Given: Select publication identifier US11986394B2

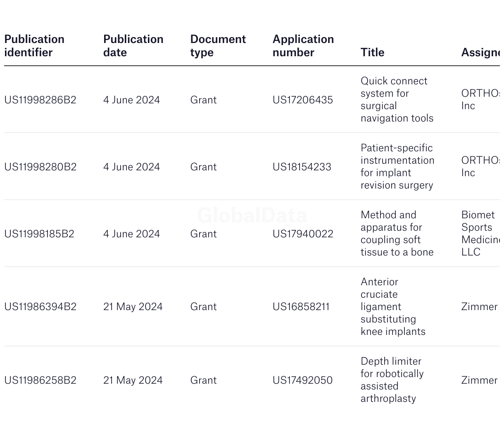Looking at the screenshot, I should [40, 307].
